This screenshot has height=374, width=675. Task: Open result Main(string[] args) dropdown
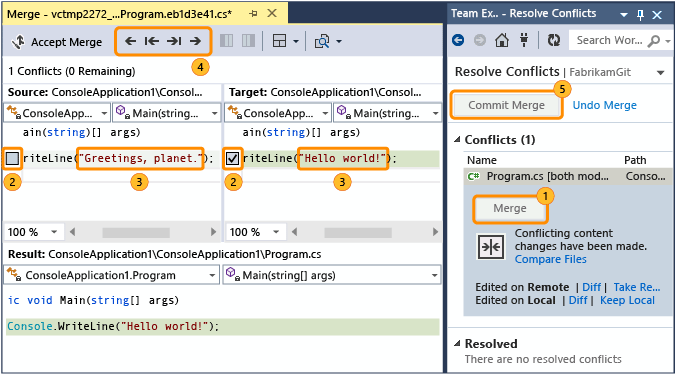(332, 275)
